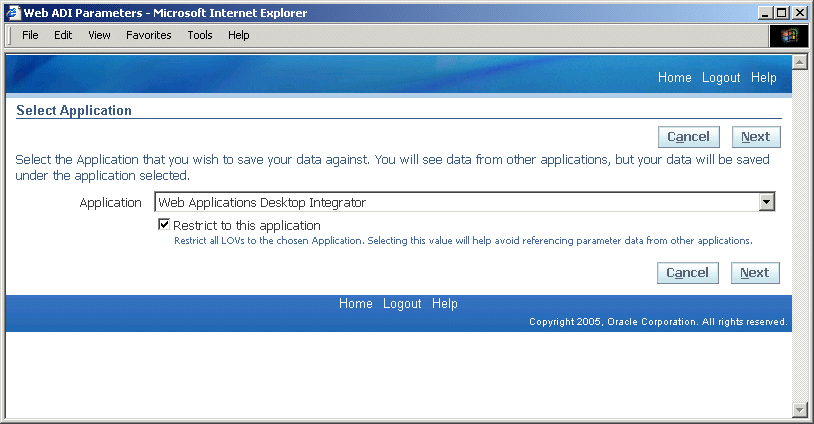
Task: Click the scrollbar up arrow
Action: pyautogui.click(x=799, y=62)
